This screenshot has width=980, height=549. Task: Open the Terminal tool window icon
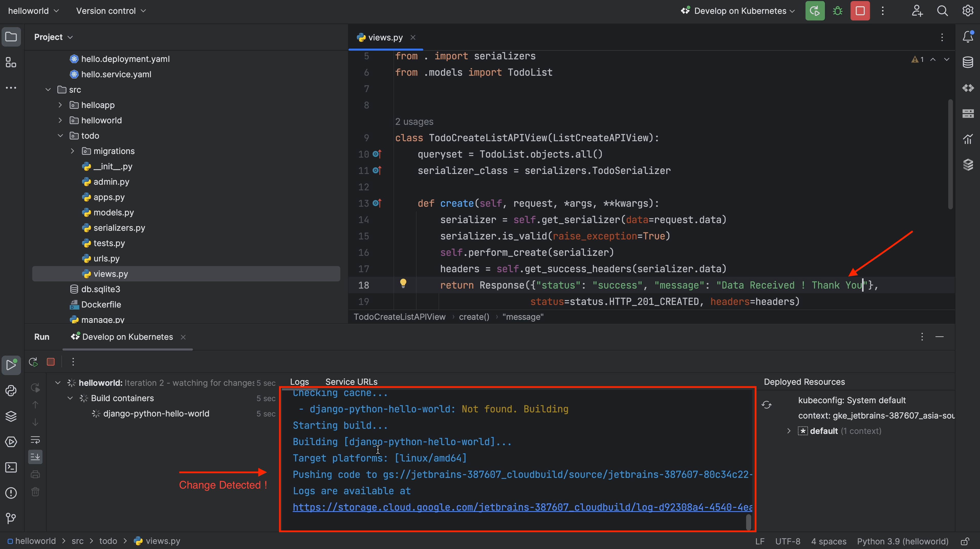[11, 467]
